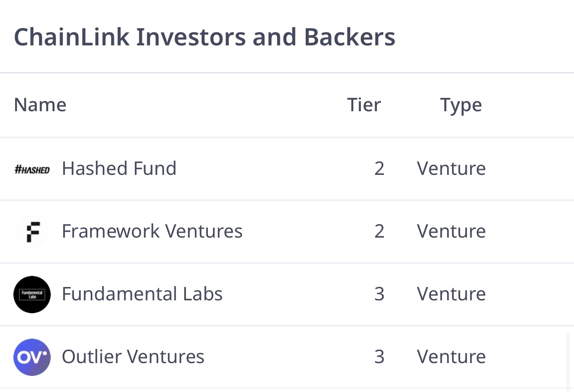Click Venture type in Fundamental Labs row

[x=451, y=294]
